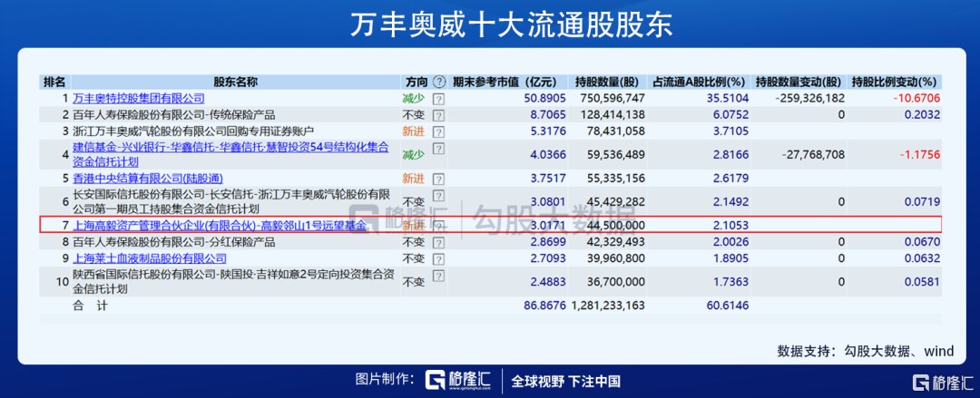Click the 格隆汇 logo in the bottom footer
This screenshot has width=980, height=398.
coord(457,380)
